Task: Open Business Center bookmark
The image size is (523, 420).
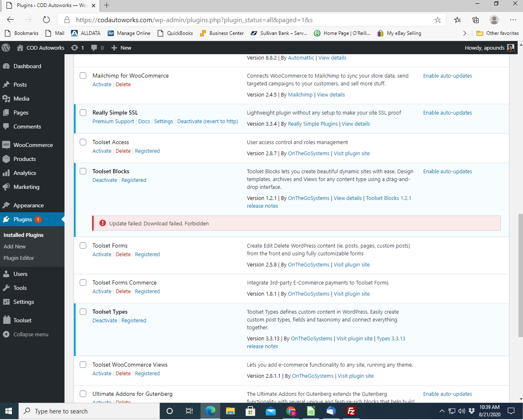Action: click(221, 33)
